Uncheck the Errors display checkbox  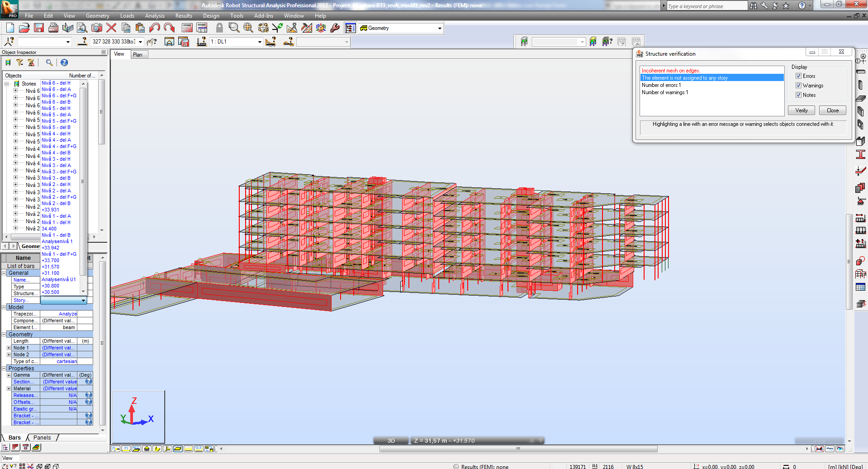point(798,76)
